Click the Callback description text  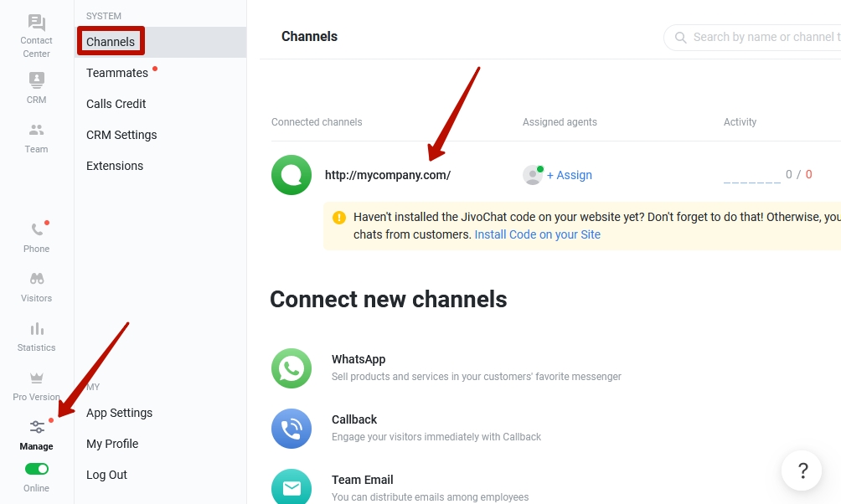(436, 437)
